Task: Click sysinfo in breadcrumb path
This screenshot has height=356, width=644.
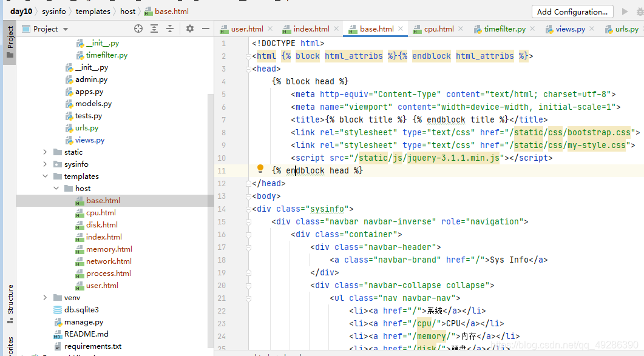Action: point(53,12)
